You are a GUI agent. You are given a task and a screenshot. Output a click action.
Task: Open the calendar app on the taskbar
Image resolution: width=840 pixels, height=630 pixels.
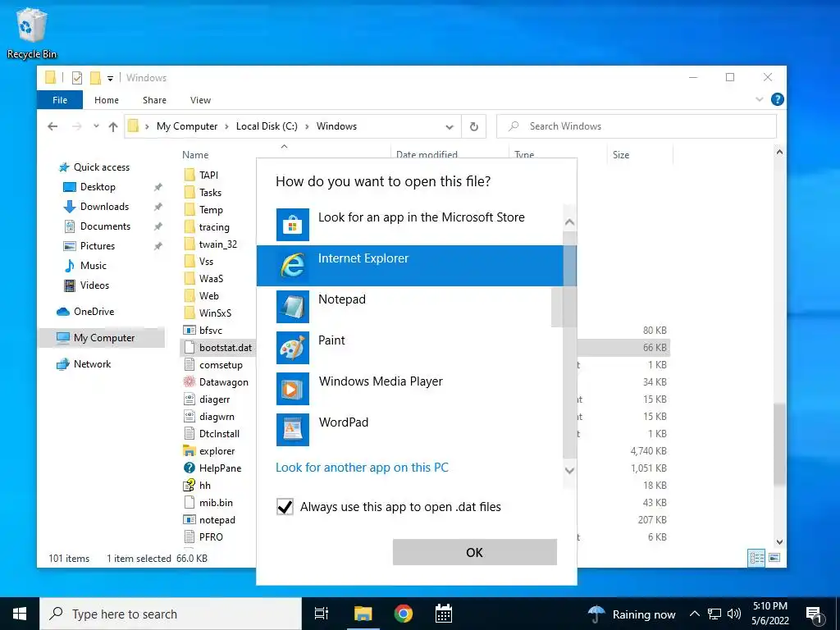(x=444, y=614)
